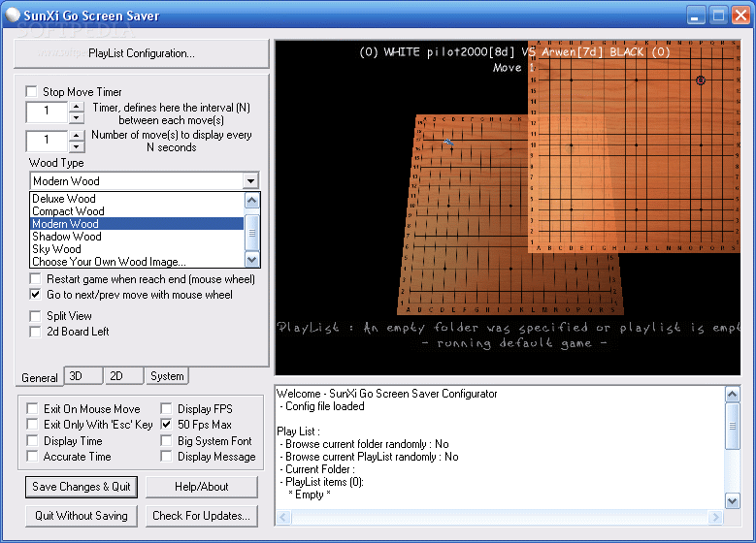This screenshot has height=543, width=756.
Task: Toggle Go to next/prev move with mouse wheel
Action: coord(35,295)
